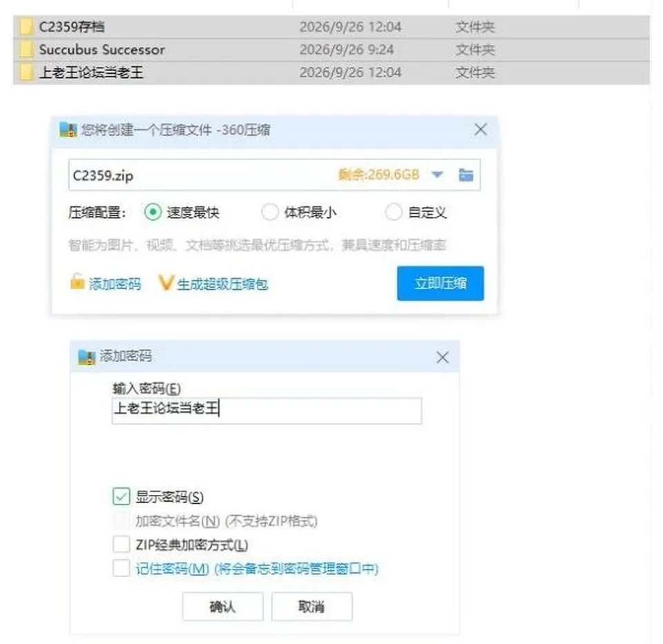Click the 记住密码(M) link text
Image resolution: width=663 pixels, height=644 pixels.
(173, 569)
